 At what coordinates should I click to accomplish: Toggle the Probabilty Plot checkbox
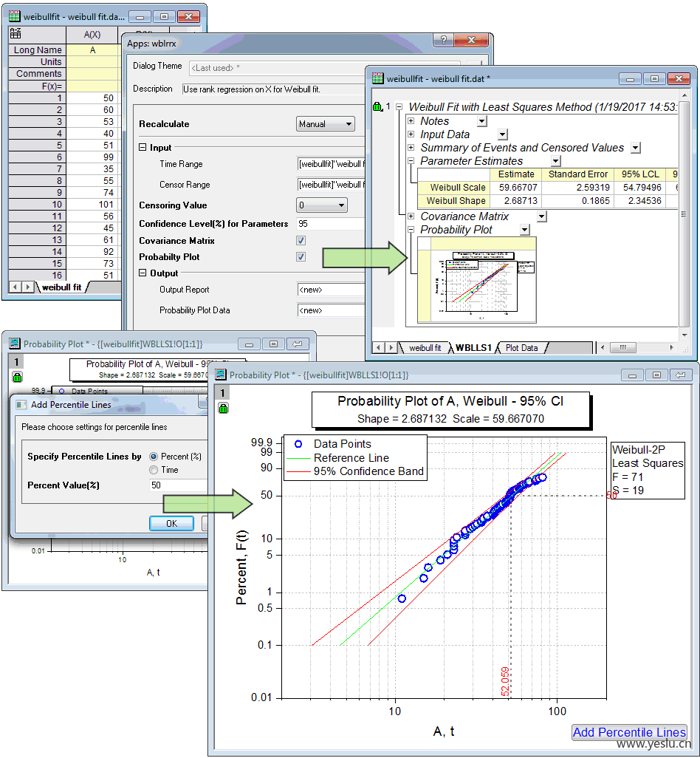[x=301, y=256]
